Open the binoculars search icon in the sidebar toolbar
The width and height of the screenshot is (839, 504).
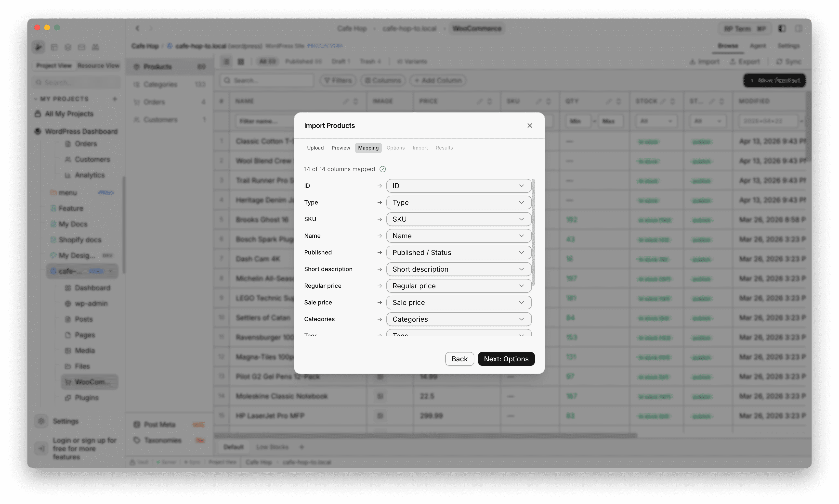coord(95,47)
